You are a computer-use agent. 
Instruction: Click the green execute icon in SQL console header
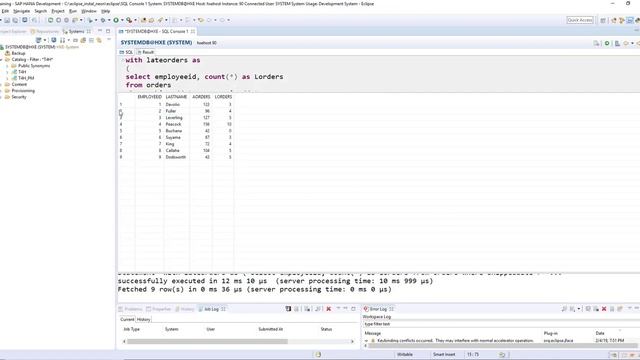click(607, 43)
